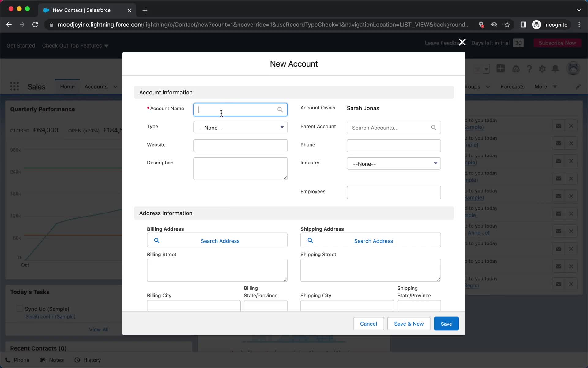Image resolution: width=588 pixels, height=368 pixels.
Task: Open the Sarah Loehr (Sample) link
Action: pyautogui.click(x=51, y=316)
